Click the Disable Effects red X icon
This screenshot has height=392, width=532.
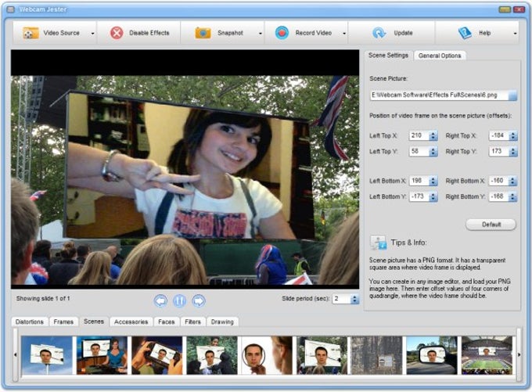pos(117,33)
